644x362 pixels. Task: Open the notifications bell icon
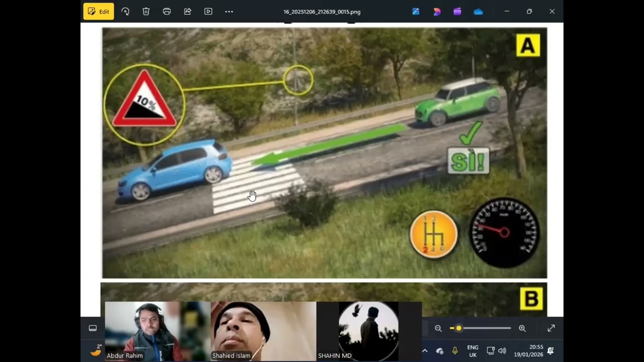tap(550, 351)
